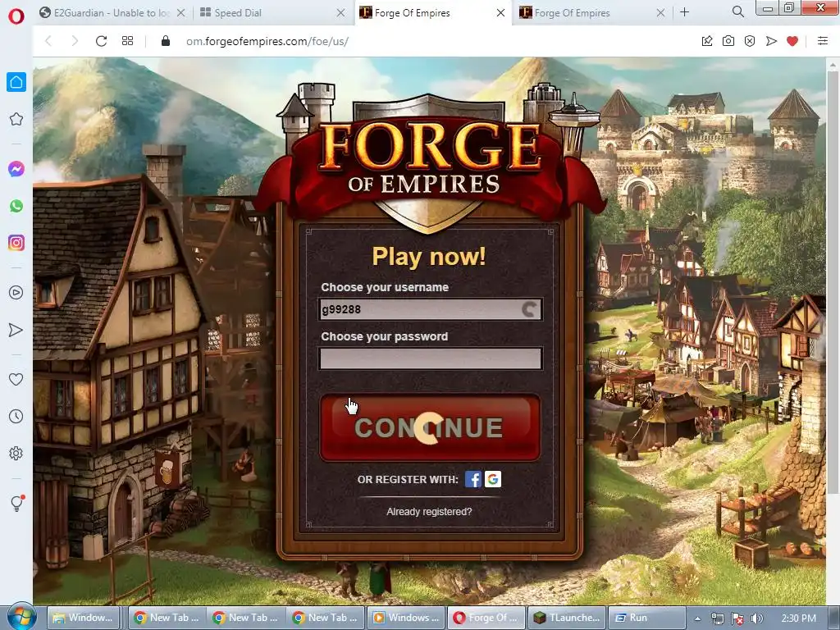Viewport: 840px width, 630px height.
Task: Click the padlock site security icon
Action: 166,41
